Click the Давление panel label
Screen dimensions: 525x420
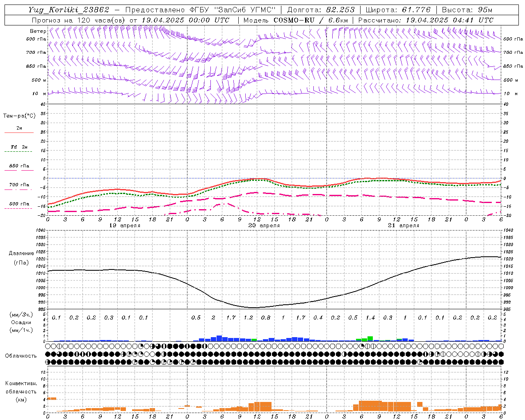click(x=21, y=253)
